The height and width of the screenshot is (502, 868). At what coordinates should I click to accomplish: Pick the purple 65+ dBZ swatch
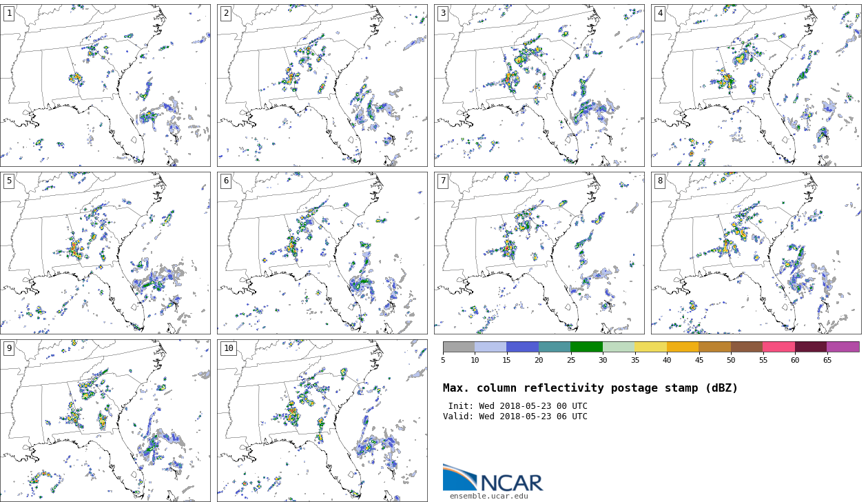(x=843, y=347)
